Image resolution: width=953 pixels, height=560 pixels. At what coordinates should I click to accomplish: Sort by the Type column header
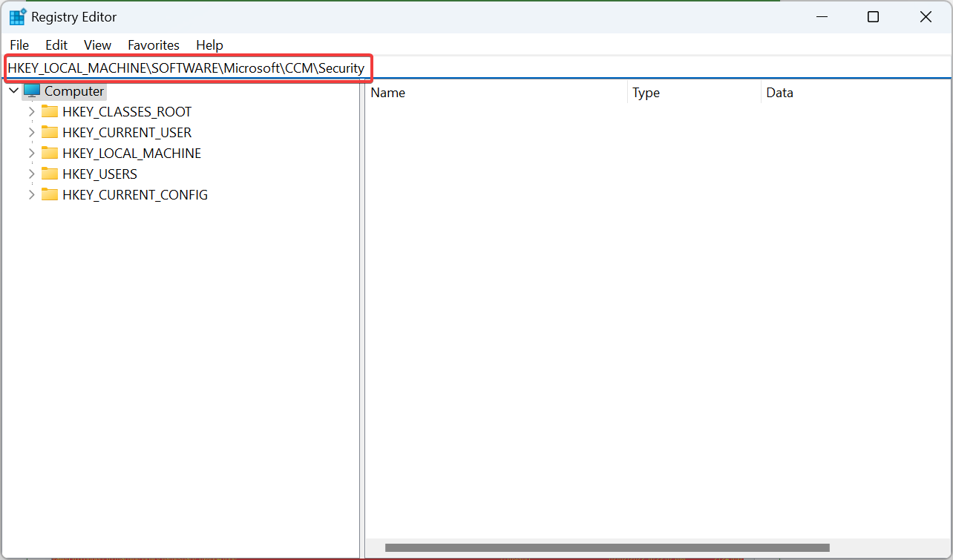tap(694, 93)
